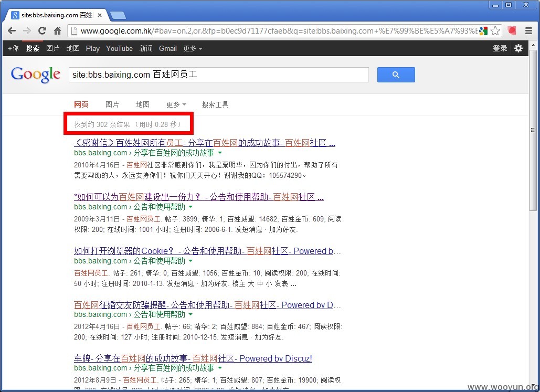Viewport: 540px width, 392px height.
Task: Open the 《感谢信》百姓姓网所有员工 result
Action: click(x=205, y=143)
